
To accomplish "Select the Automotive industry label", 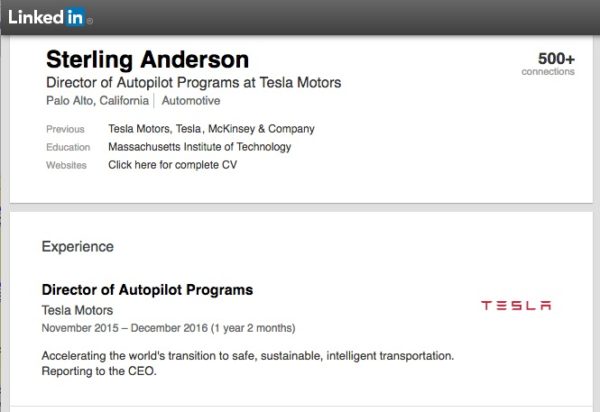I will [x=191, y=101].
